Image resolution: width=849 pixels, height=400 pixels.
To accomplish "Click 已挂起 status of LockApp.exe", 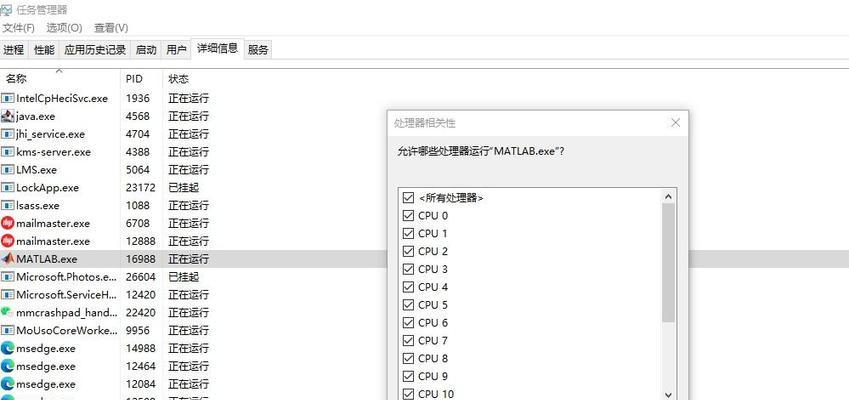I will click(x=184, y=188).
